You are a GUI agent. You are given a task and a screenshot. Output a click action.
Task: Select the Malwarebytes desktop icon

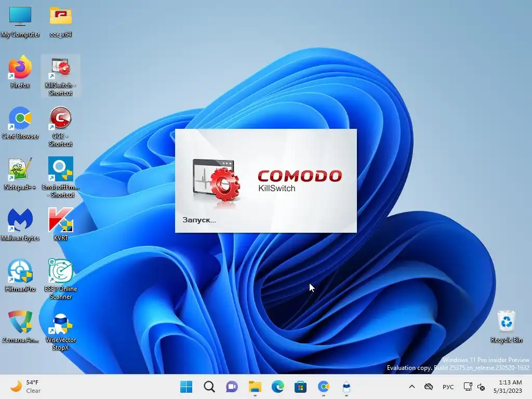pos(20,225)
